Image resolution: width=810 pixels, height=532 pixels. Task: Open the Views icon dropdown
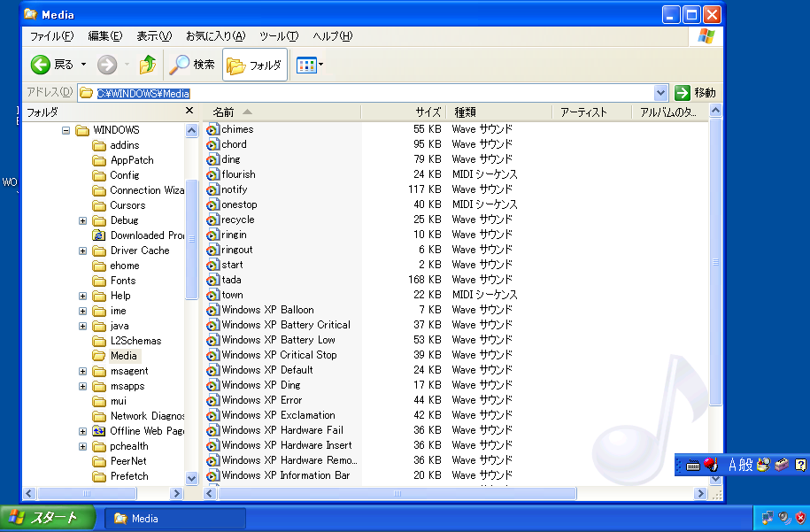[310, 65]
